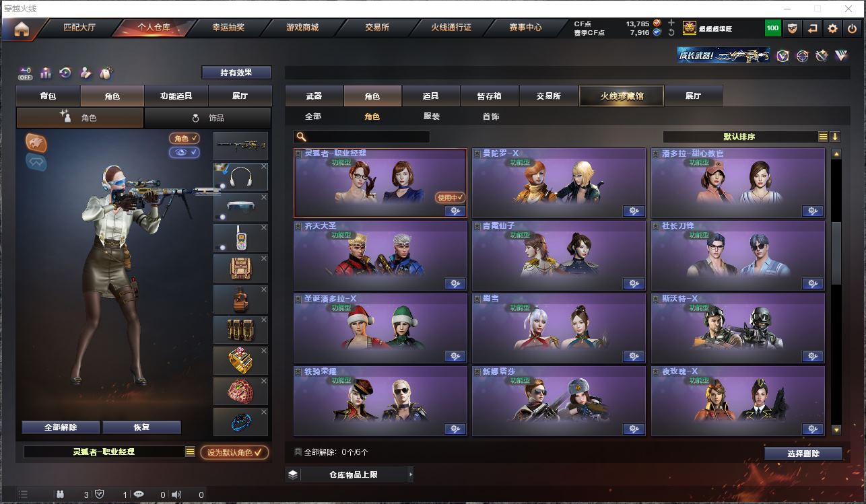Select the equipped sniper rifle slot
Image resolution: width=866 pixels, height=504 pixels.
click(240, 145)
